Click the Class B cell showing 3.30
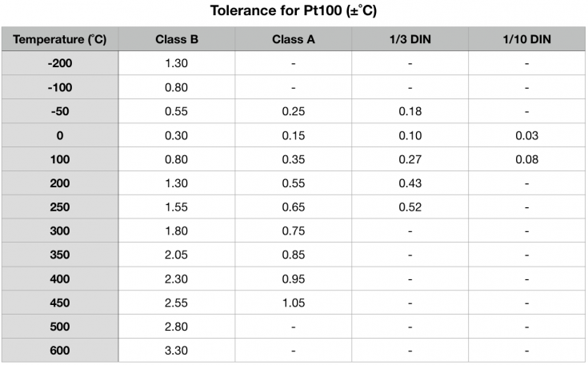The width and height of the screenshot is (588, 365). click(177, 351)
